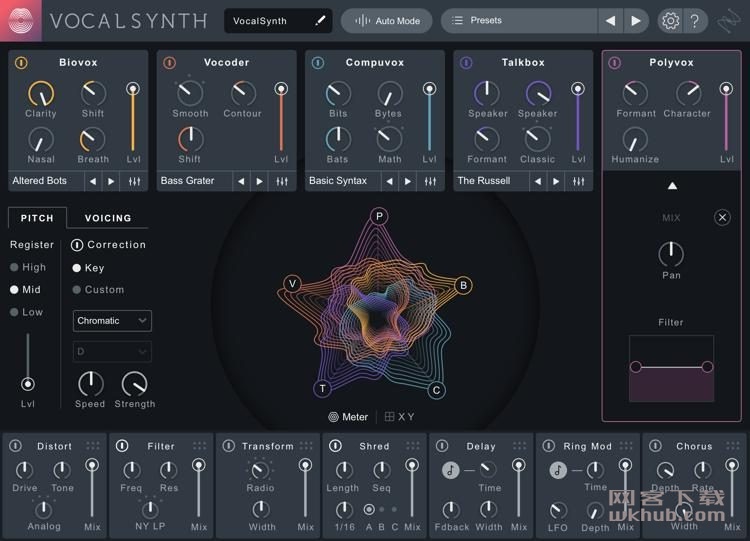Toggle Compuvox module power

pyautogui.click(x=318, y=63)
